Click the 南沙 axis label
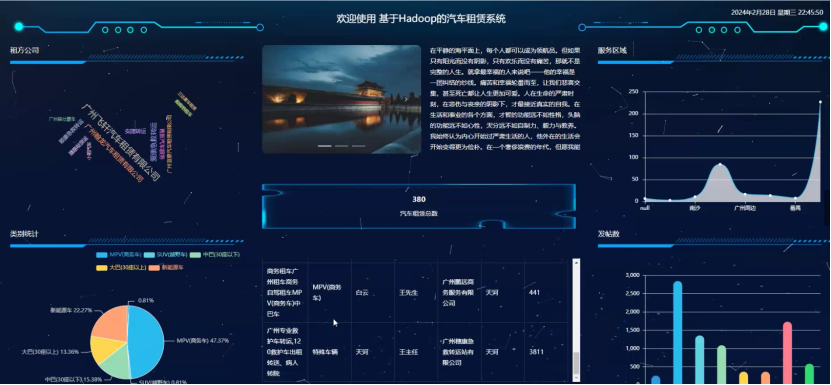831x385 pixels. (x=695, y=208)
